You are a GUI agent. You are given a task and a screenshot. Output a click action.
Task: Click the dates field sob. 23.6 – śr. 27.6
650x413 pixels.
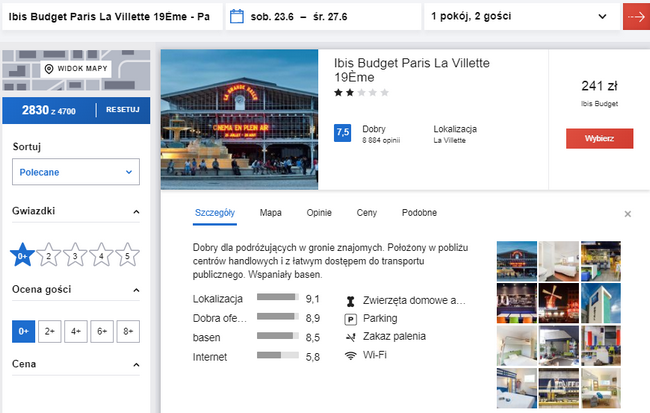coord(323,17)
